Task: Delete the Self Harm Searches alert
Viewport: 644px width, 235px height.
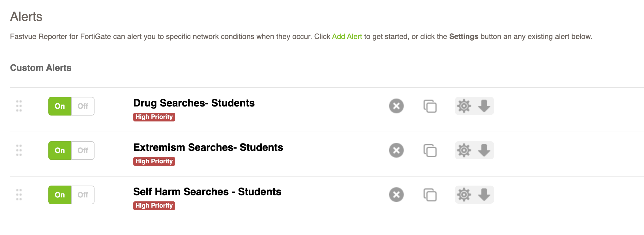Action: (x=396, y=195)
